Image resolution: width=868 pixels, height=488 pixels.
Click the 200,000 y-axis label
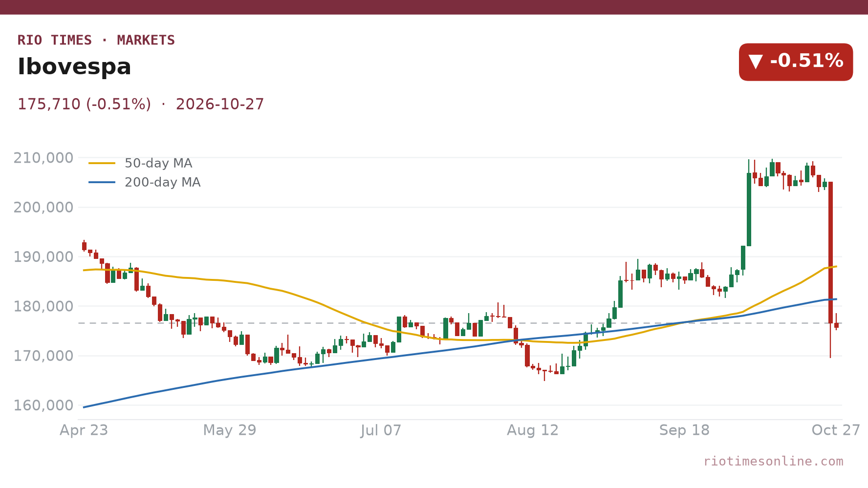coord(43,207)
